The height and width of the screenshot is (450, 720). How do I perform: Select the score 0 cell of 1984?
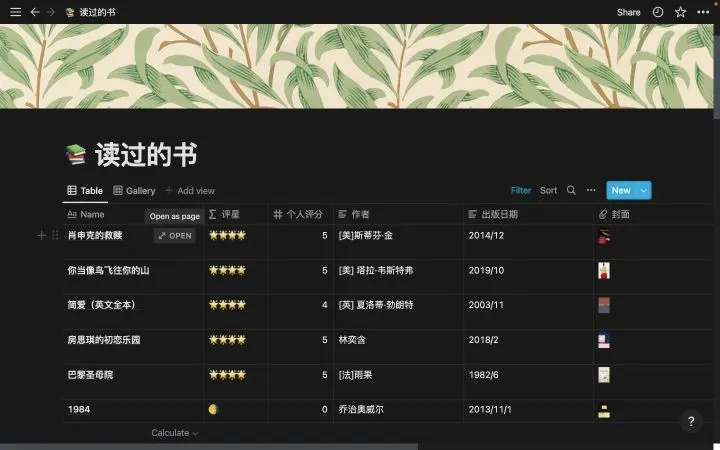[301, 411]
